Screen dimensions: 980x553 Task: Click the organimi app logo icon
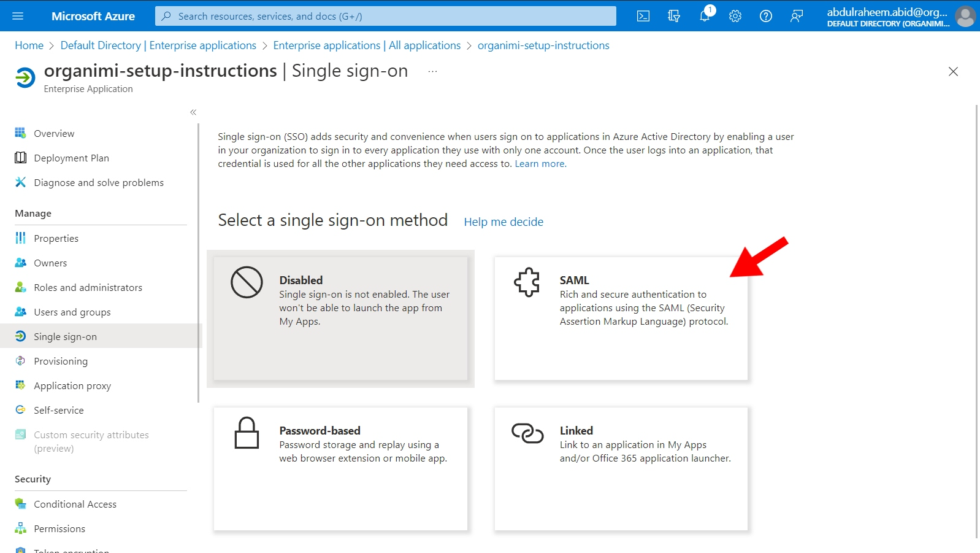point(25,78)
